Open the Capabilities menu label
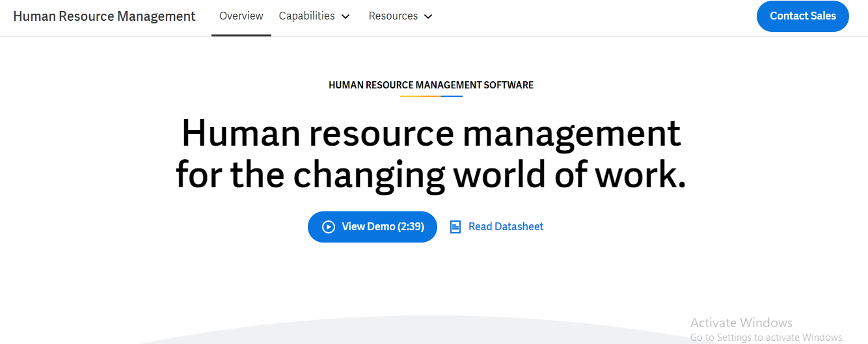 pos(307,16)
